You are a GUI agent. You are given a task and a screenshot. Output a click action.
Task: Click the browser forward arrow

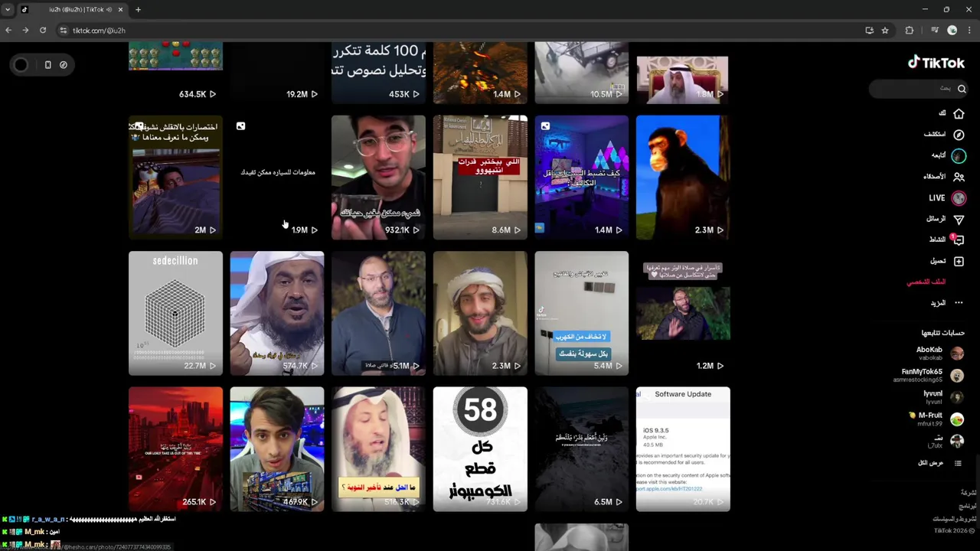click(25, 31)
